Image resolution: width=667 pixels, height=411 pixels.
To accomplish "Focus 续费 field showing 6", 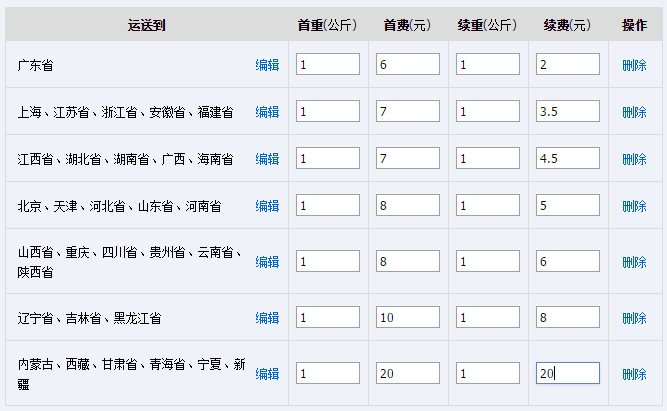I will pos(568,261).
